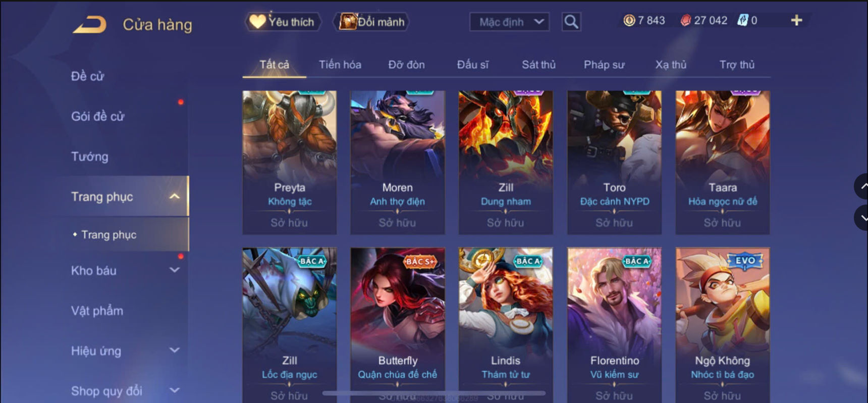This screenshot has width=868, height=403.
Task: Open the Mặc định sort dropdown
Action: click(510, 22)
